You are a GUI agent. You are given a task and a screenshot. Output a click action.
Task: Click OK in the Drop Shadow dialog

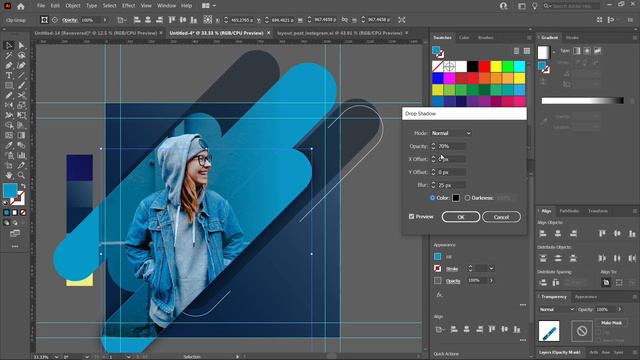pos(461,217)
